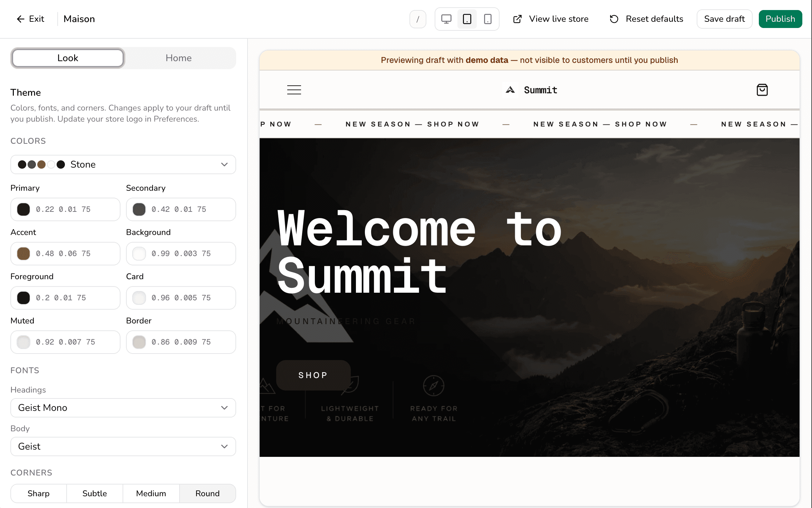This screenshot has width=812, height=508.
Task: Click the slash path button
Action: coord(418,19)
